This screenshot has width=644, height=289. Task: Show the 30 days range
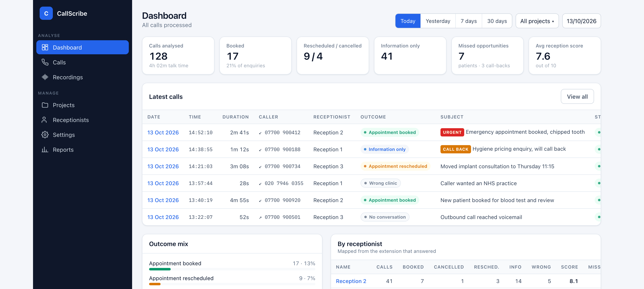[x=497, y=21]
